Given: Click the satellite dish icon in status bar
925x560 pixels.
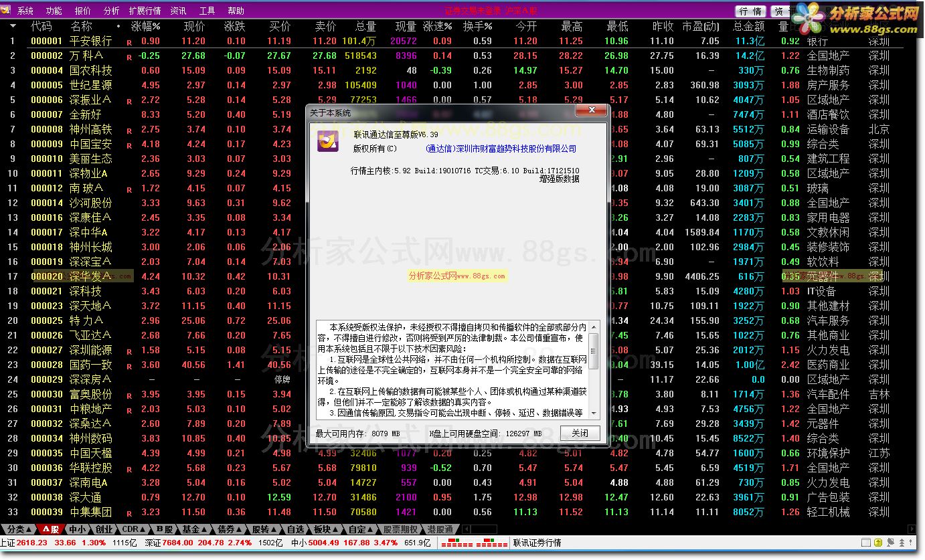Looking at the screenshot, I should (890, 543).
